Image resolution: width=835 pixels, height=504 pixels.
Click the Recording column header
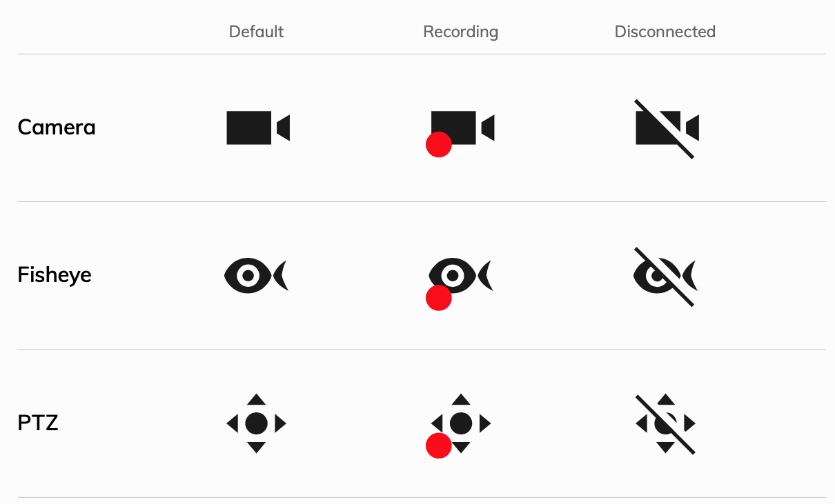pyautogui.click(x=460, y=32)
